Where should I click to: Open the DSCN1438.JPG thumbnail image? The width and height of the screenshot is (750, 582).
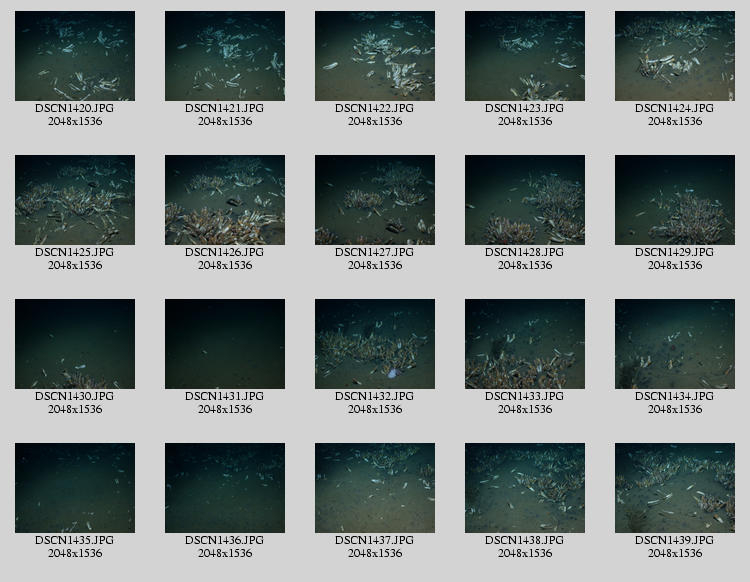point(525,488)
